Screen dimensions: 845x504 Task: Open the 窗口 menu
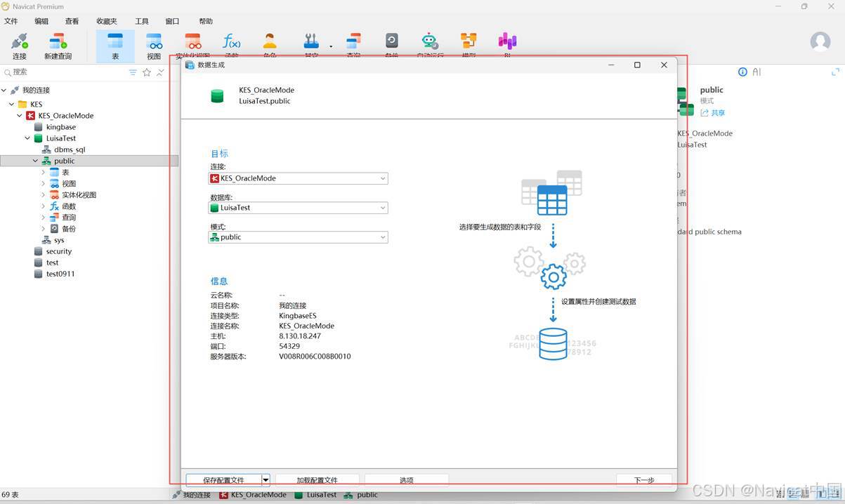pos(172,21)
